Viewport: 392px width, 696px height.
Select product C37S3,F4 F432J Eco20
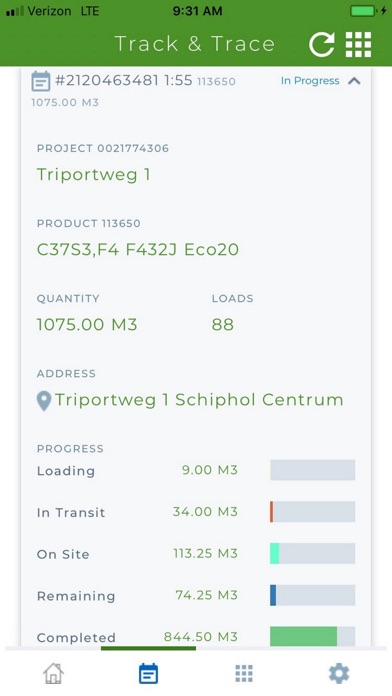coord(138,249)
